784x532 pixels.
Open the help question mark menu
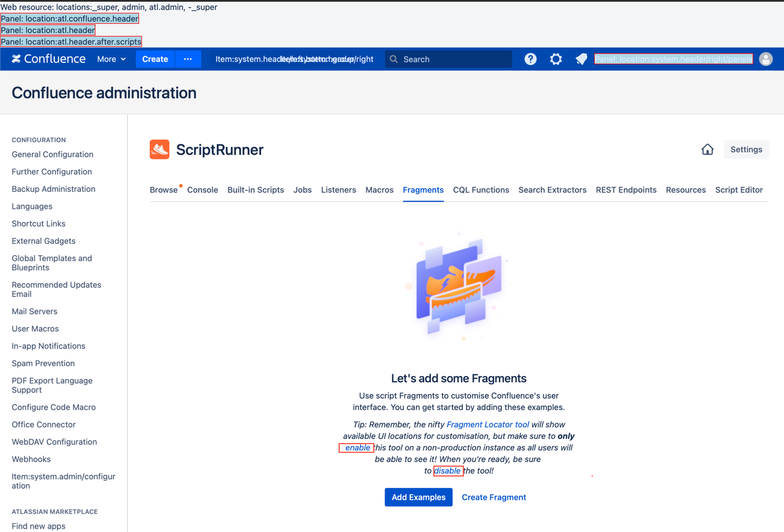point(530,59)
